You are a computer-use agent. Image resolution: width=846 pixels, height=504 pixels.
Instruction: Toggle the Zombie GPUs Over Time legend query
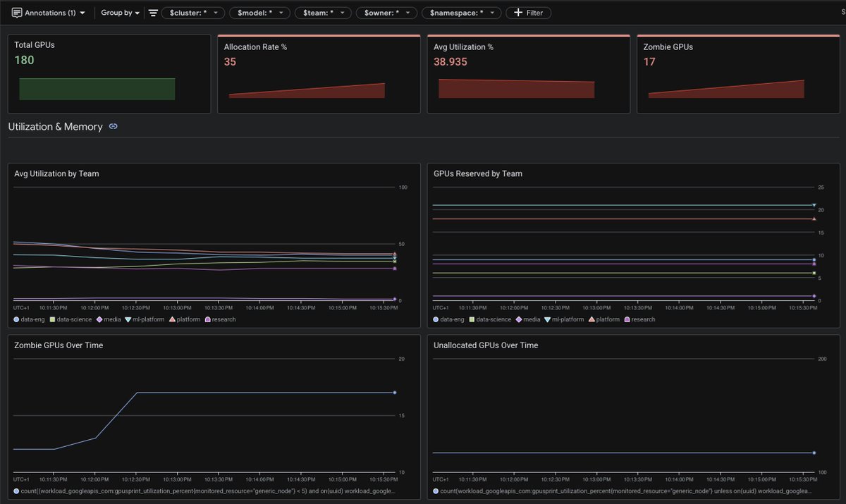click(x=204, y=491)
